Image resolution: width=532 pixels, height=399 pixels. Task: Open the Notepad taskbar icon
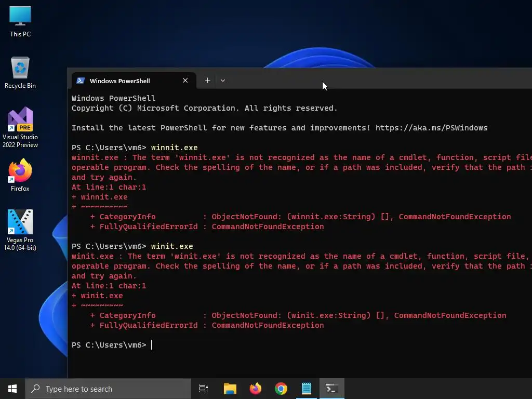pyautogui.click(x=307, y=389)
